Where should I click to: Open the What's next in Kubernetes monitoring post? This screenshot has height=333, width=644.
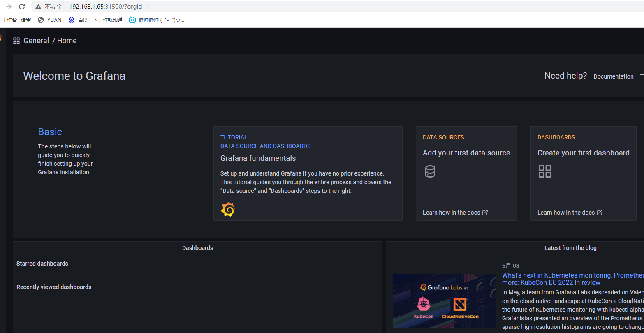(x=573, y=279)
